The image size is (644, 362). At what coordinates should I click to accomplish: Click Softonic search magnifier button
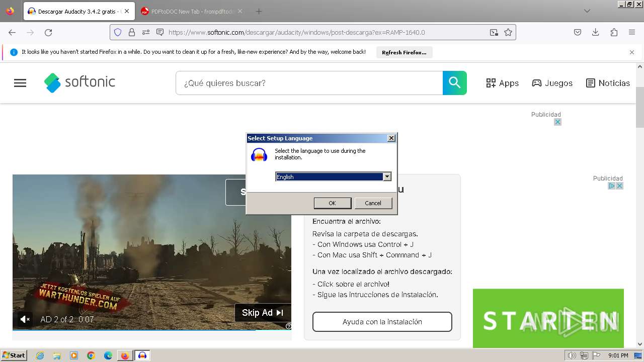tap(455, 83)
